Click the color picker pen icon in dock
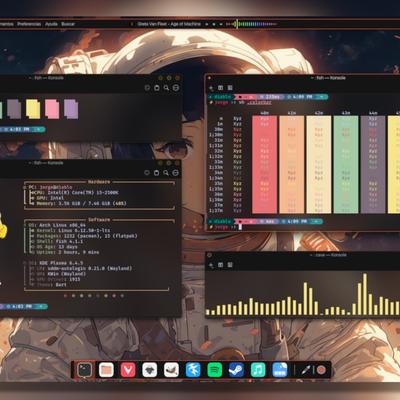Image resolution: width=400 pixels, height=400 pixels. coord(306,370)
